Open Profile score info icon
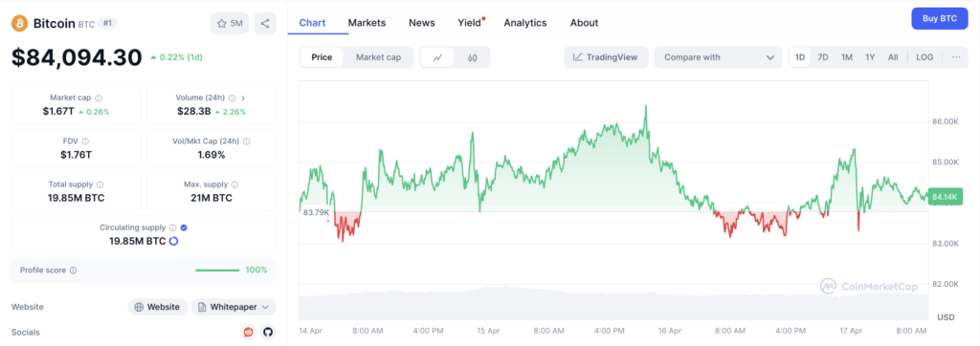 click(x=73, y=270)
